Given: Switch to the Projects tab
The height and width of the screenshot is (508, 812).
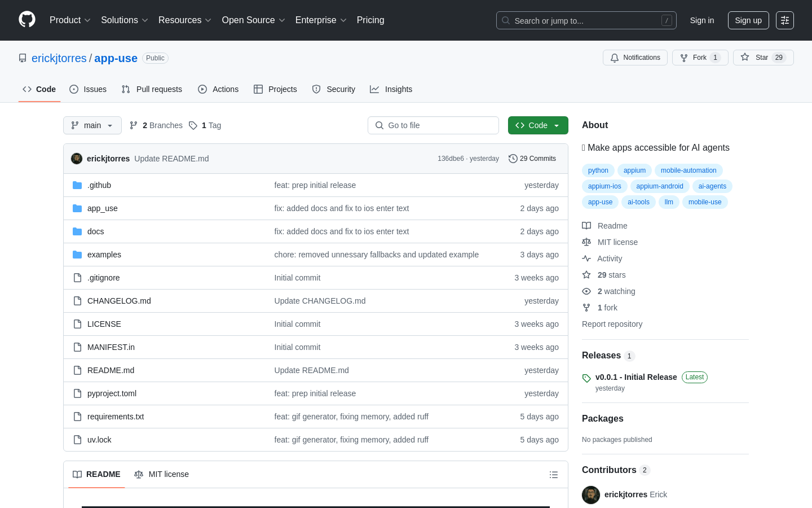Looking at the screenshot, I should (x=275, y=89).
